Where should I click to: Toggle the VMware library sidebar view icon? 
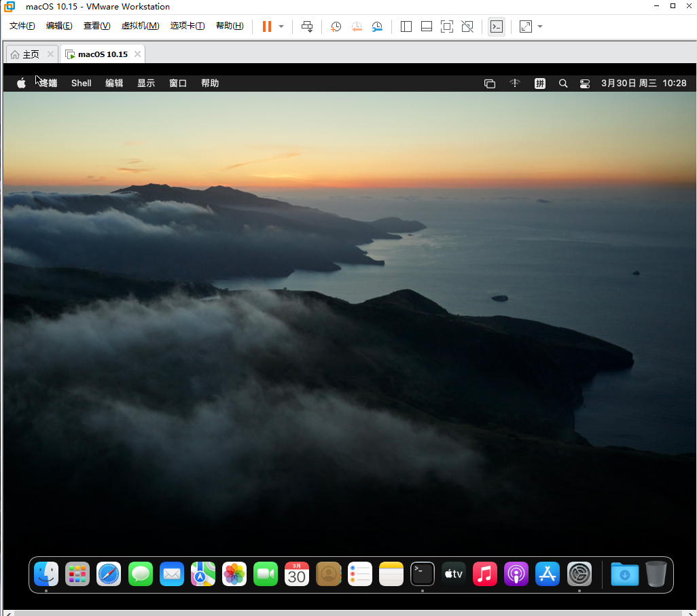[406, 26]
